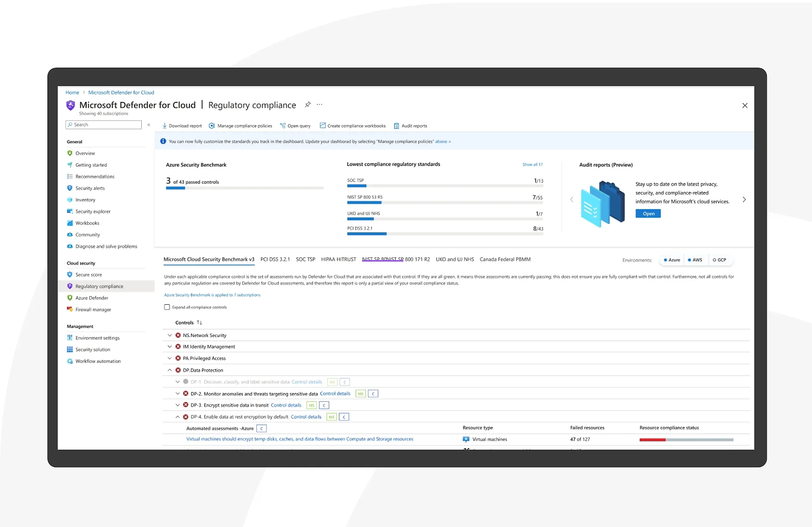Expand the DP-3 control row
812x527 pixels.
(178, 405)
